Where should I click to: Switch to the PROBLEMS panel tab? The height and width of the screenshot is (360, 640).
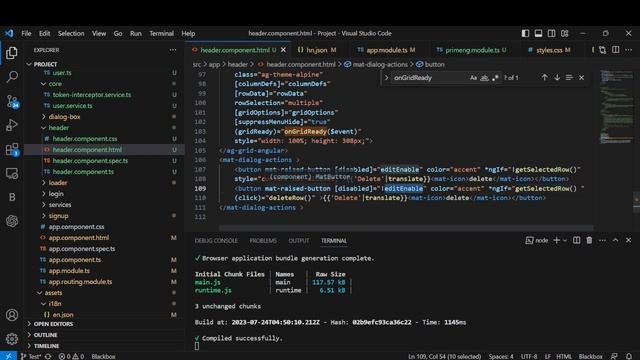click(x=263, y=241)
